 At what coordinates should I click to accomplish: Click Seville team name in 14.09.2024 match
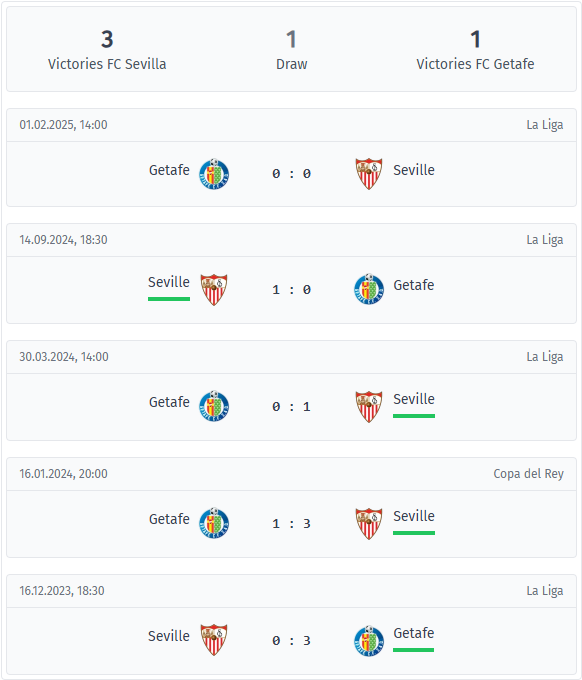pyautogui.click(x=169, y=282)
